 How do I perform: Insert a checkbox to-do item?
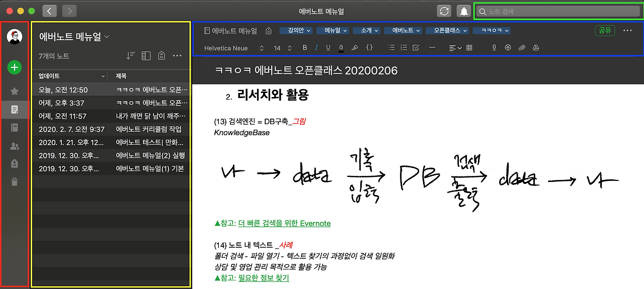point(416,48)
